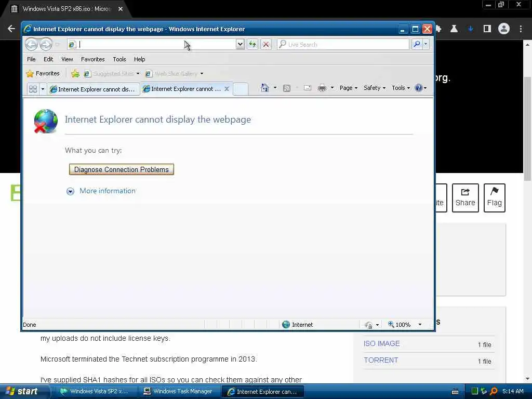The image size is (532, 399).
Task: Open the Favorites menu in menu bar
Action: tap(92, 59)
